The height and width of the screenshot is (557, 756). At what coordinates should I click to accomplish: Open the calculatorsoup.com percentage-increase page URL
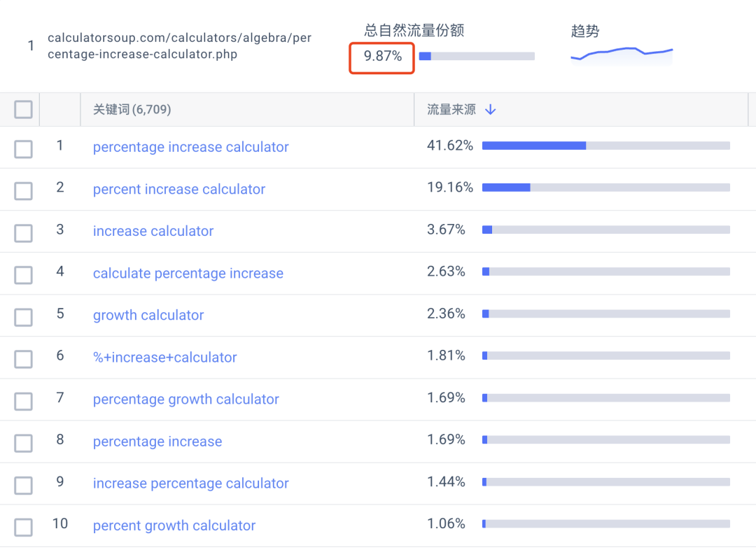(x=179, y=45)
